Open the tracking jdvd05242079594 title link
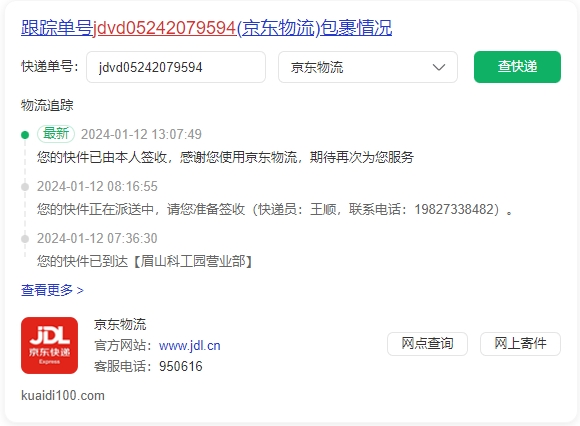 pos(206,28)
